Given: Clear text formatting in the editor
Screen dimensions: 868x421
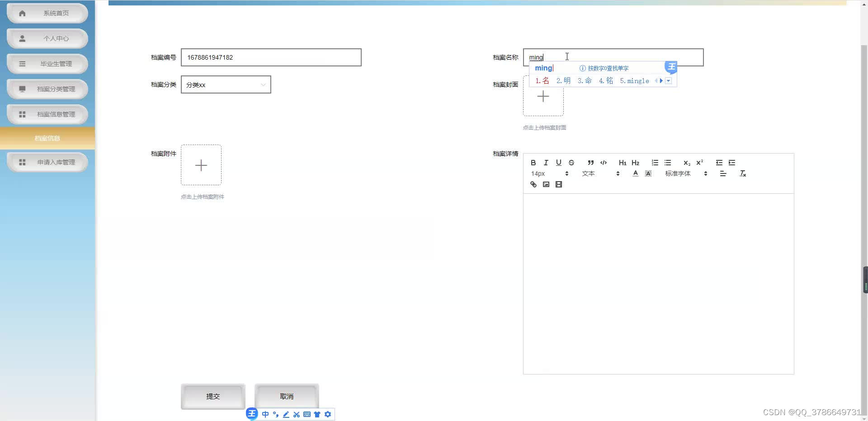Looking at the screenshot, I should click(x=743, y=173).
